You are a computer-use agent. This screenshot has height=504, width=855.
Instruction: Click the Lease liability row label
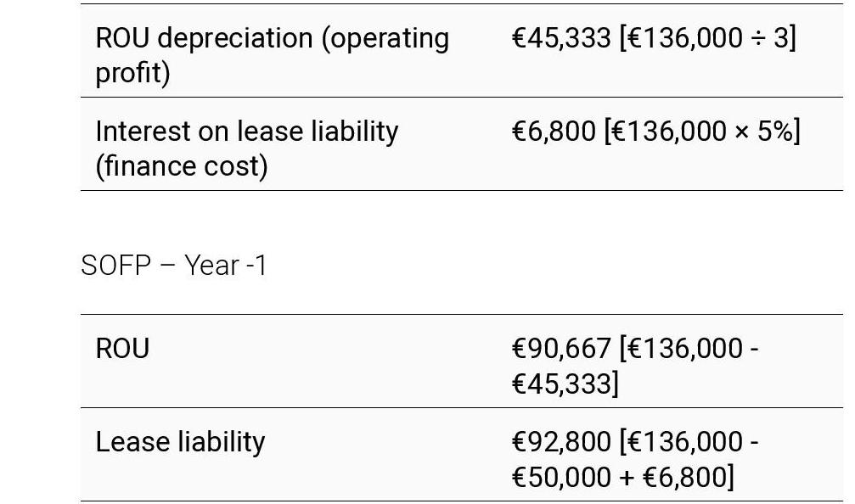click(x=180, y=442)
